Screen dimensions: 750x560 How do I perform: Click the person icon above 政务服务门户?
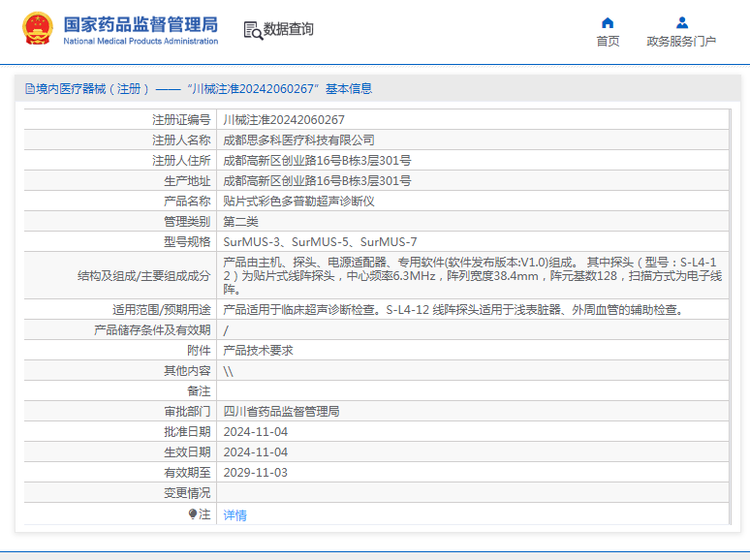pyautogui.click(x=681, y=22)
